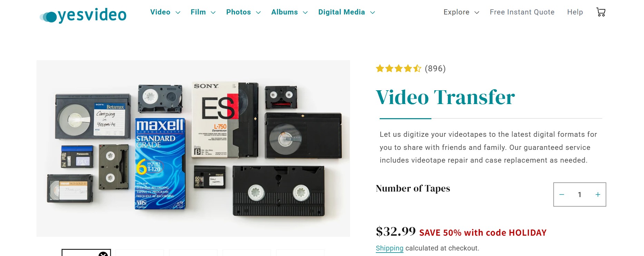Click the main videotapes product image
Image resolution: width=644 pixels, height=256 pixels.
coord(193,149)
